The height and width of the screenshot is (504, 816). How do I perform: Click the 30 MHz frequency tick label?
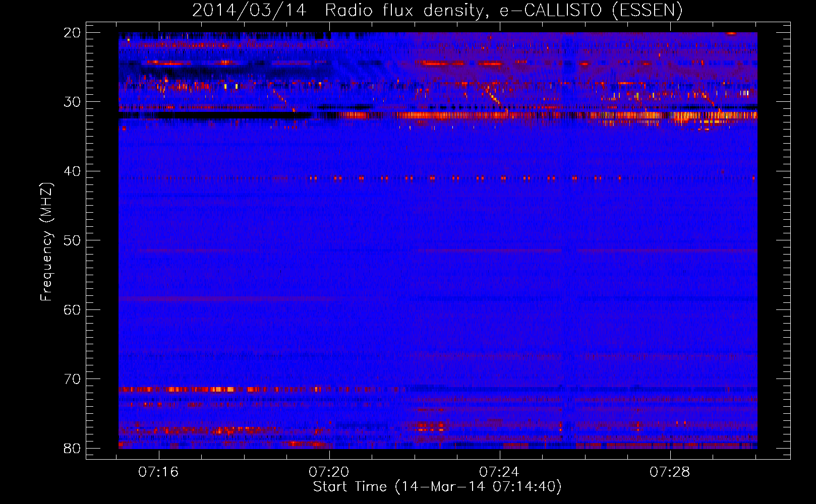click(72, 102)
